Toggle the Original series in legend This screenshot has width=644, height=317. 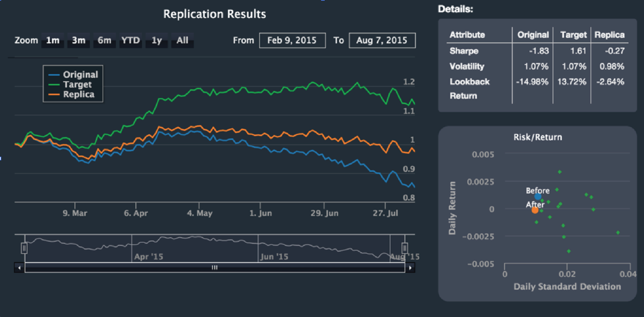tap(80, 74)
